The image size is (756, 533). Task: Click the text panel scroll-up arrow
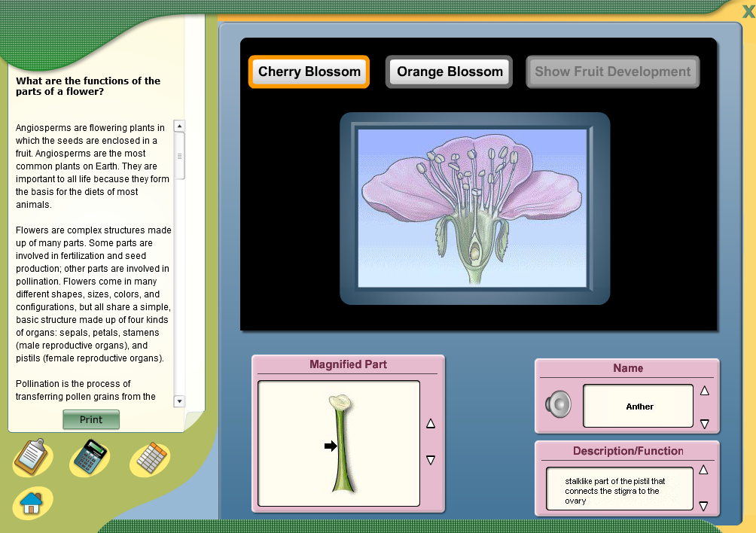pyautogui.click(x=179, y=126)
